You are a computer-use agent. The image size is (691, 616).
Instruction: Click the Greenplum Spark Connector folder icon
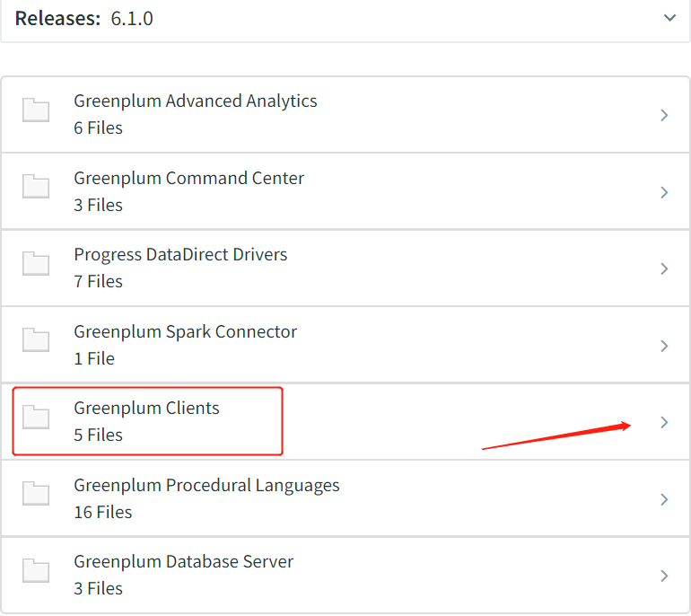[36, 341]
